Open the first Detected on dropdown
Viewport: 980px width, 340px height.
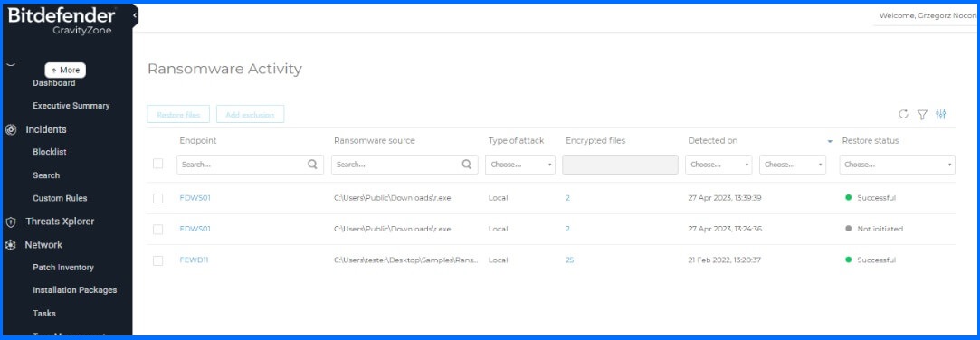click(x=718, y=165)
